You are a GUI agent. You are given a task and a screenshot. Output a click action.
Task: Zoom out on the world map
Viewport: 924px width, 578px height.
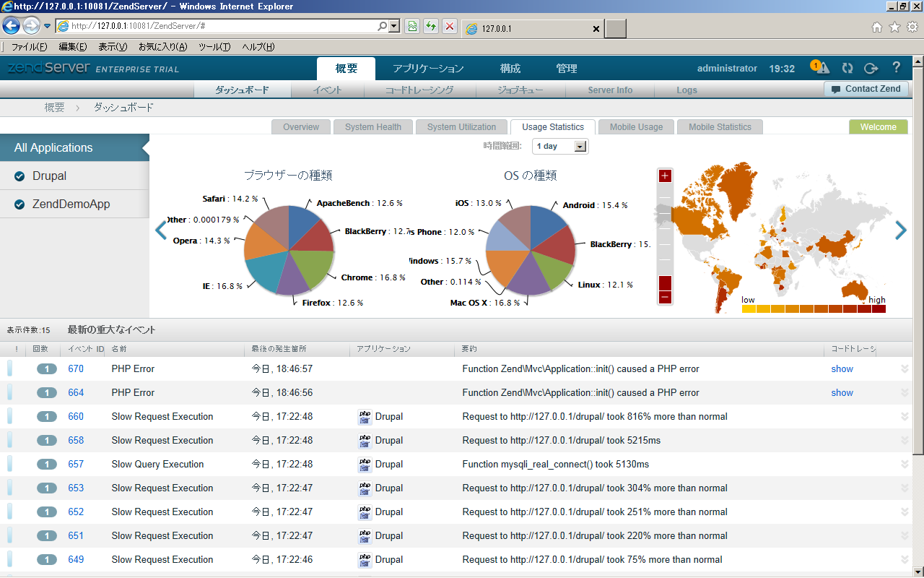coord(665,297)
